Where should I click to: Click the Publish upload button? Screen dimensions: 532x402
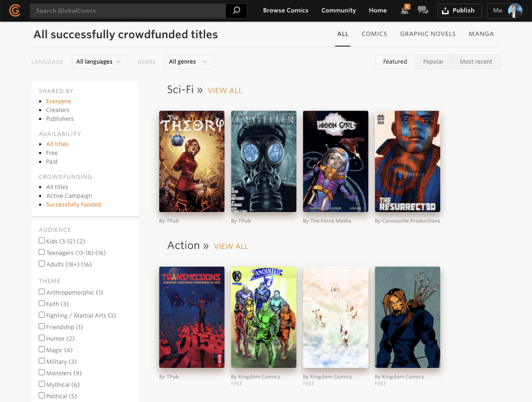(x=460, y=11)
